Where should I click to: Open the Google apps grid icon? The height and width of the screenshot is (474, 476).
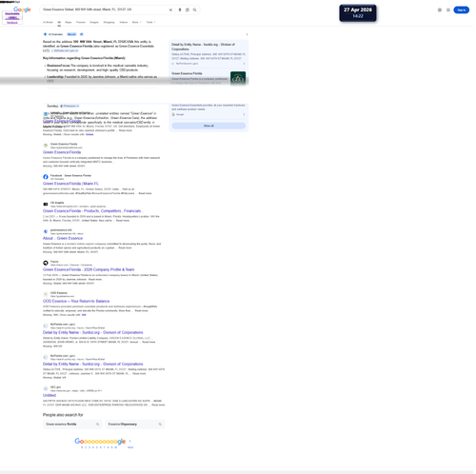[x=448, y=10]
